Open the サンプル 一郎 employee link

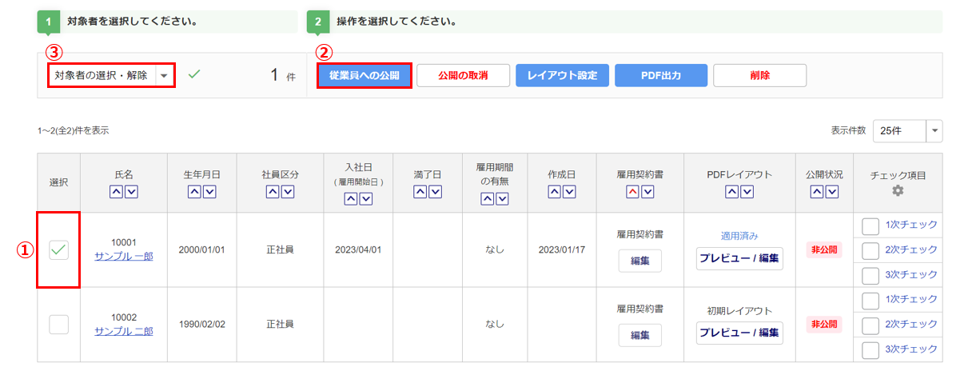pos(124,256)
